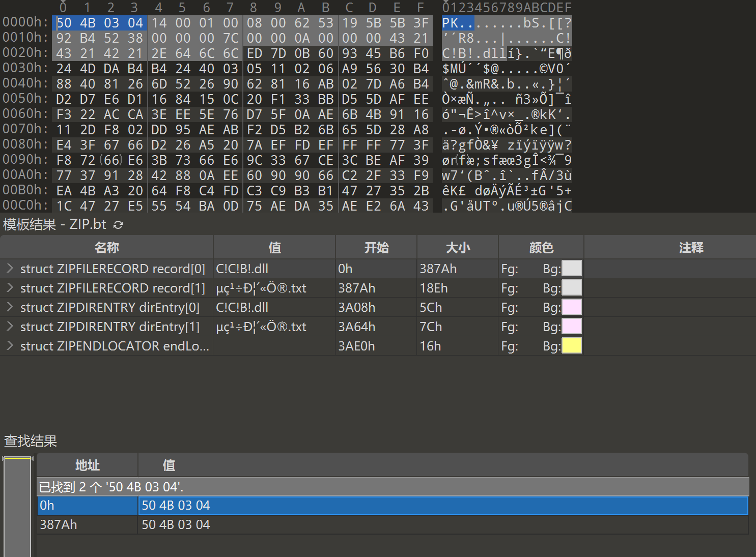Viewport: 756px width, 557px height.
Task: Click the value cell of dirEntry[0] row
Action: 274,307
